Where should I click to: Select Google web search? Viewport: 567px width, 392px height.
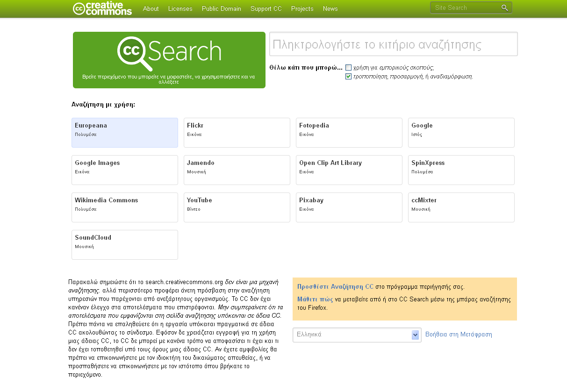coord(461,133)
